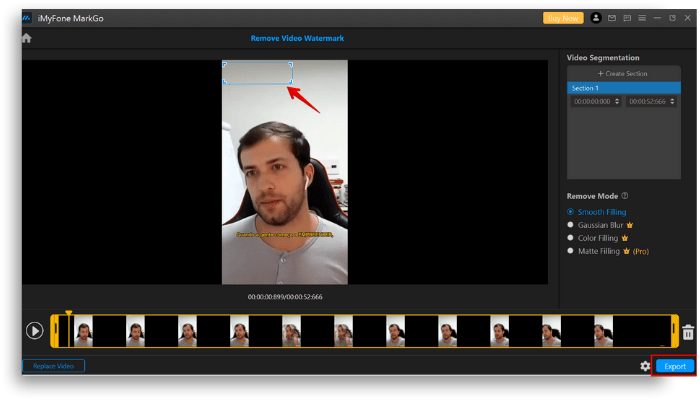Open the mail envelope icon
The width and height of the screenshot is (700, 400).
tap(612, 18)
